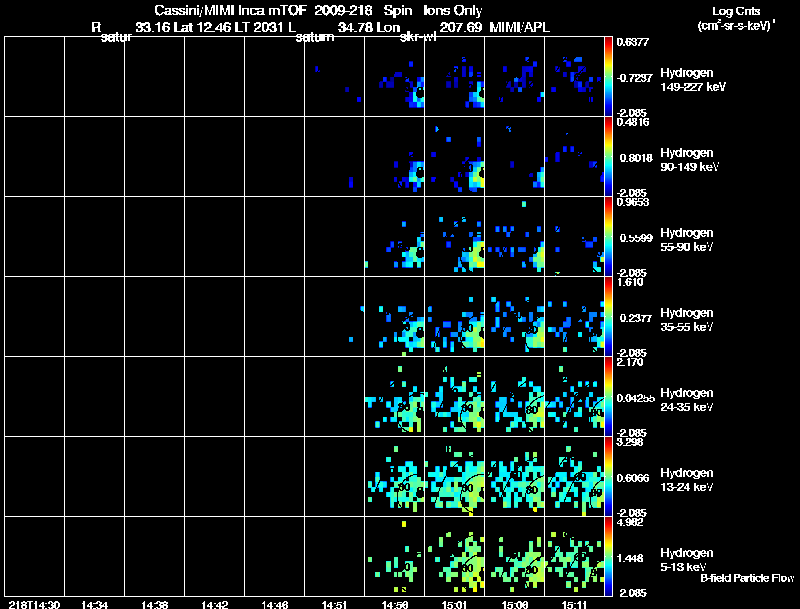
Task: Click the B-field Particle Flow legend text
Action: click(x=747, y=578)
